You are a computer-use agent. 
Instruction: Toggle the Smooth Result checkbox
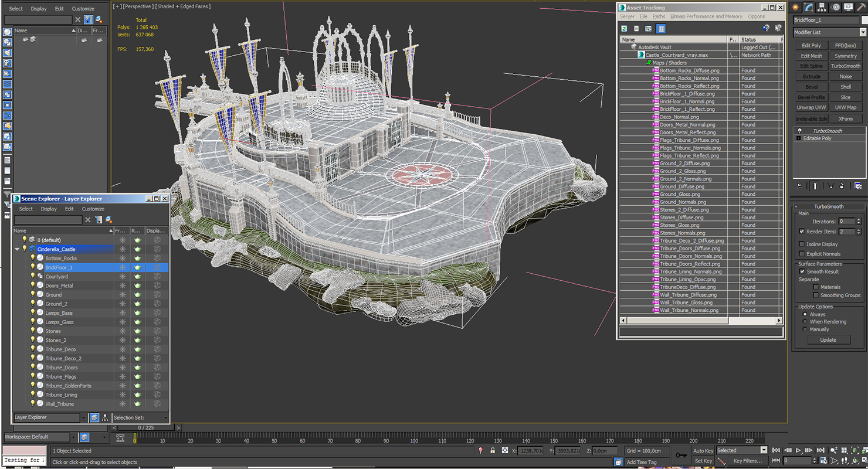tap(802, 271)
